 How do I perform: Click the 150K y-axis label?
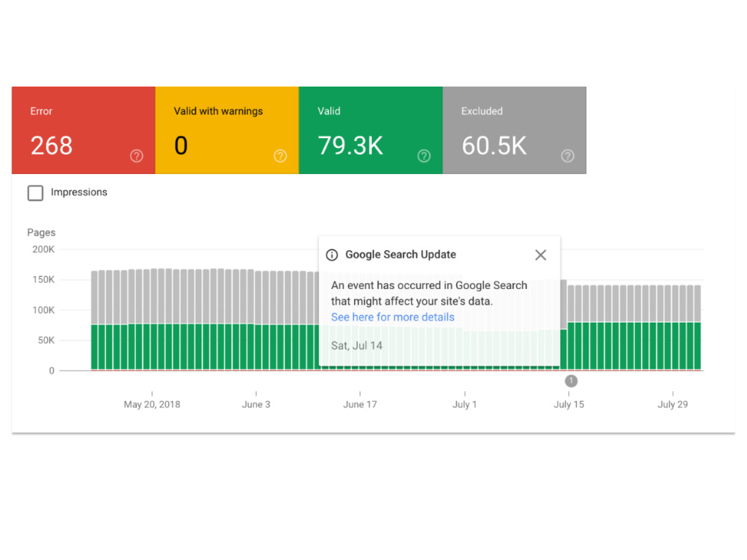click(43, 279)
